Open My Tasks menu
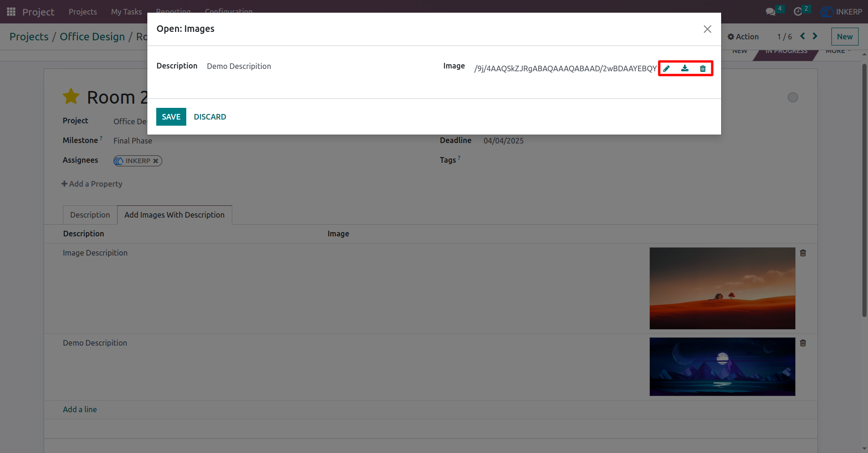Screen dimensions: 868x453 [x=126, y=12]
